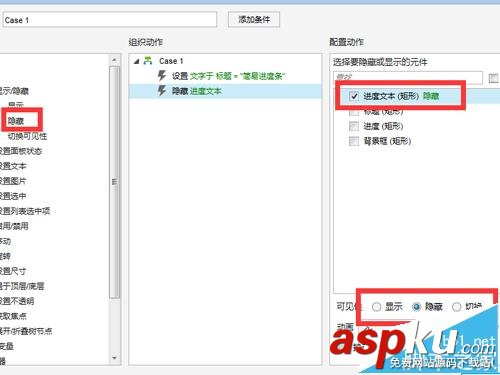
Task: Select the 隐藏 visibility radio button
Action: pyautogui.click(x=417, y=307)
